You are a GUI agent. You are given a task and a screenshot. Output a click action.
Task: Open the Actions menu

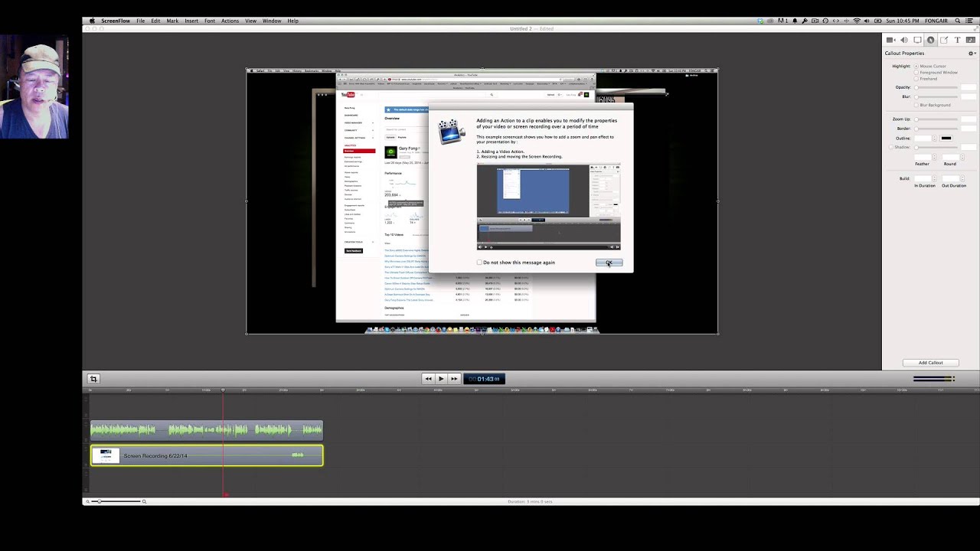point(230,21)
